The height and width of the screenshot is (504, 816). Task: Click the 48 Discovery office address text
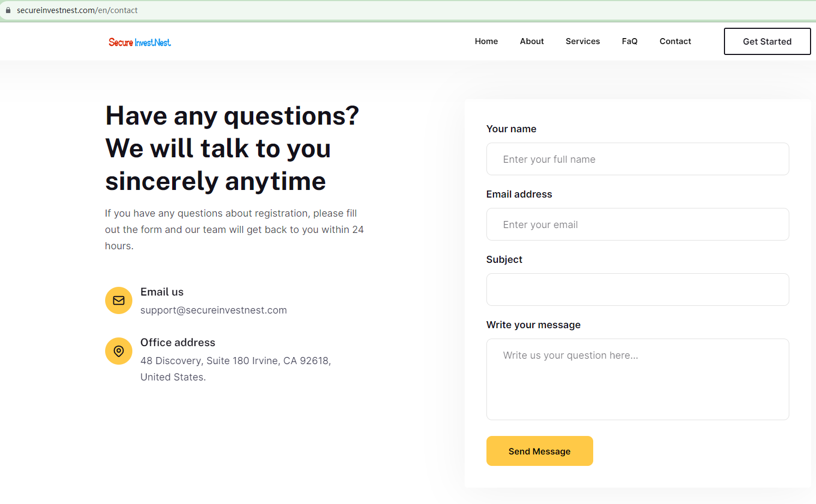pyautogui.click(x=235, y=361)
